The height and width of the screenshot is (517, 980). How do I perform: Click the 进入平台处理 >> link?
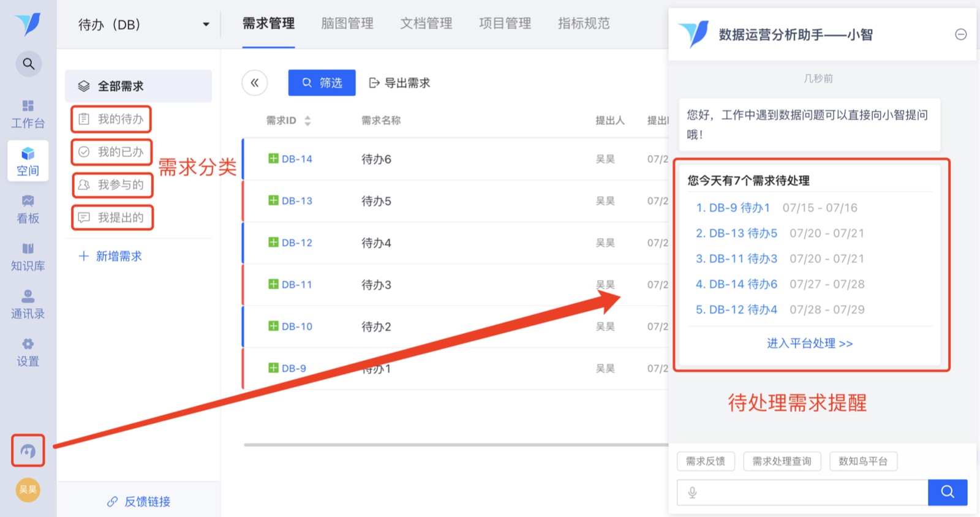click(x=810, y=343)
